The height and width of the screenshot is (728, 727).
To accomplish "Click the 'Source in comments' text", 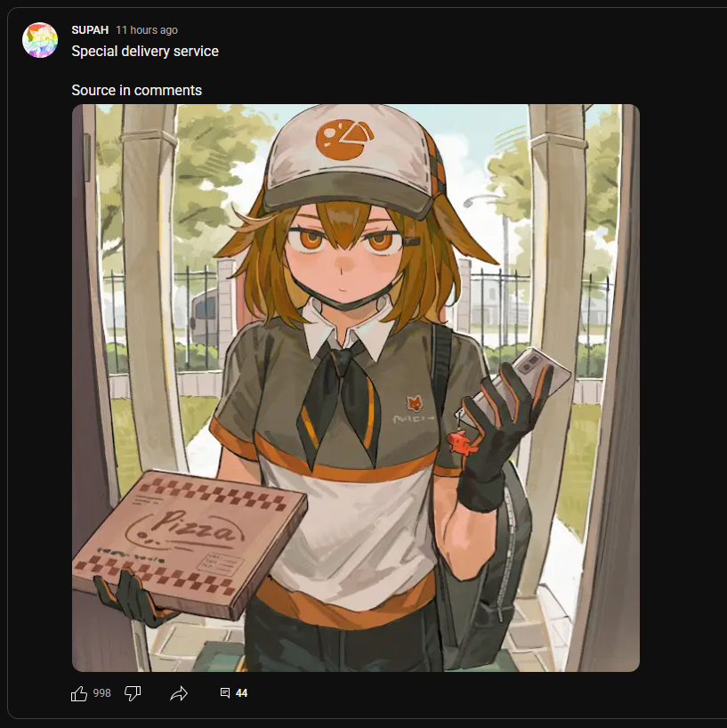I will (136, 90).
